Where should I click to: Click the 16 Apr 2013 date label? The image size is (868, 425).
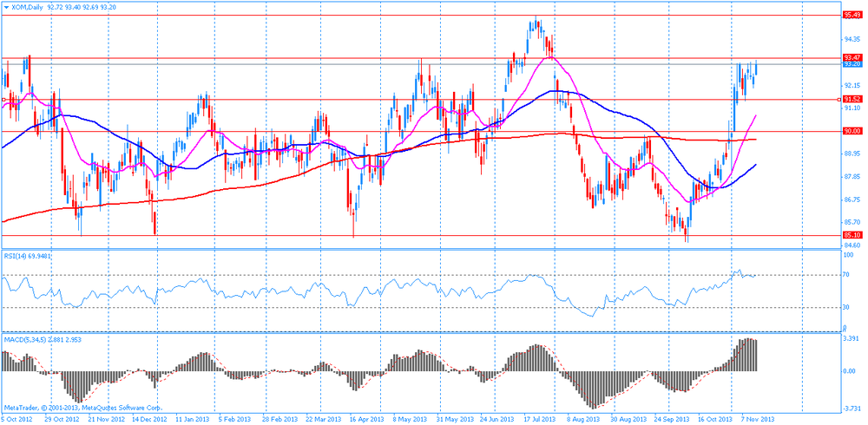point(365,420)
